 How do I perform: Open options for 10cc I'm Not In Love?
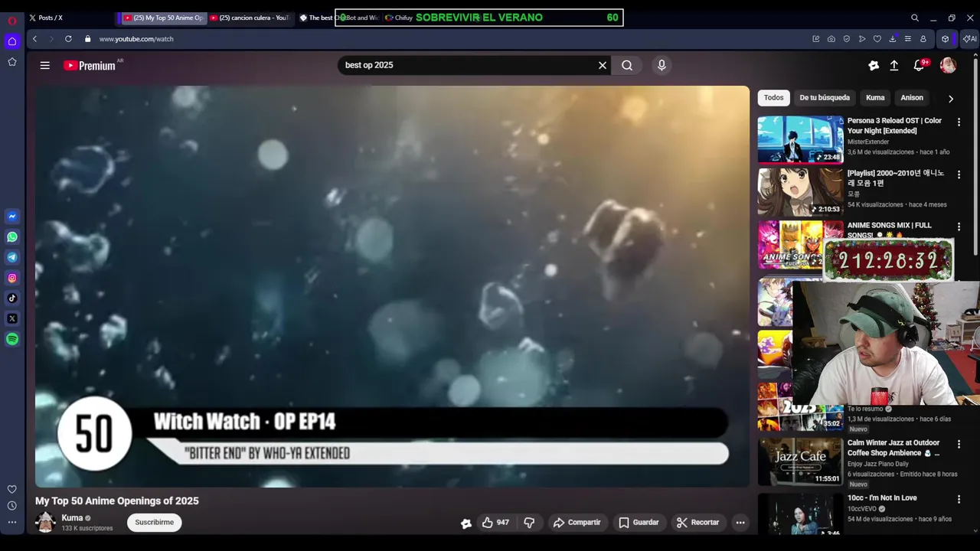pyautogui.click(x=959, y=500)
